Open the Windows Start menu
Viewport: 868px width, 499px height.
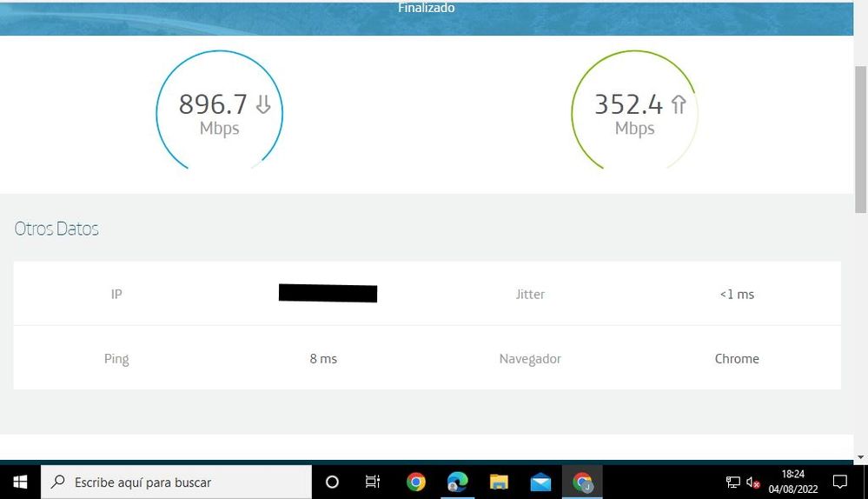pos(19,482)
